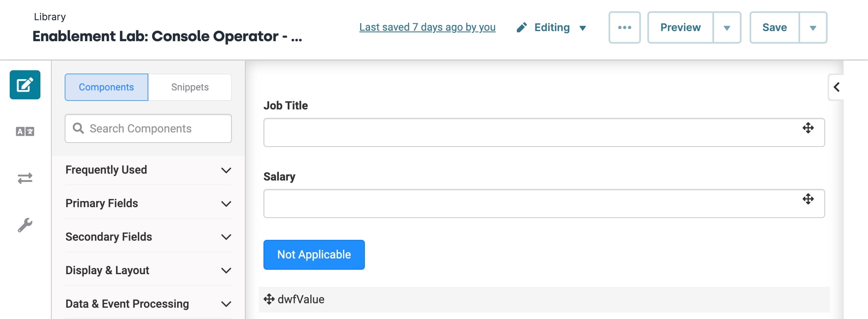
Task: Open the wrench settings icon
Action: pos(25,225)
